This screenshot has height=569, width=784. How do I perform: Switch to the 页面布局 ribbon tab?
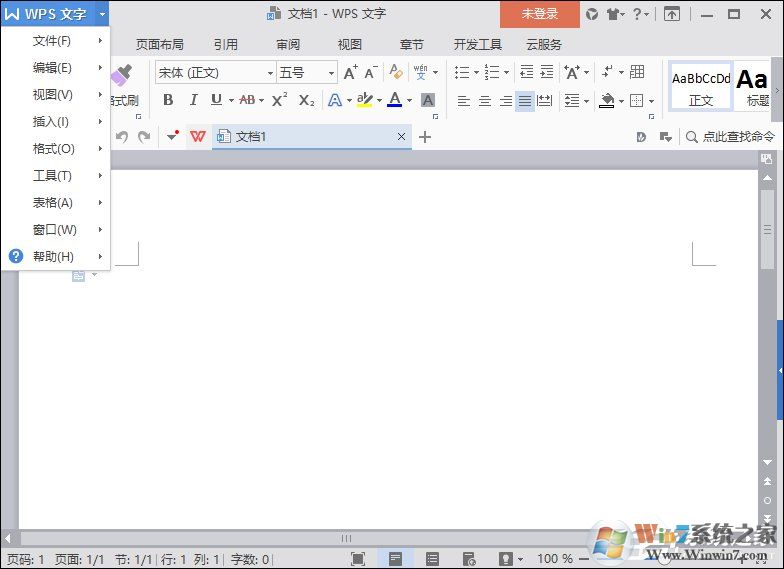160,45
